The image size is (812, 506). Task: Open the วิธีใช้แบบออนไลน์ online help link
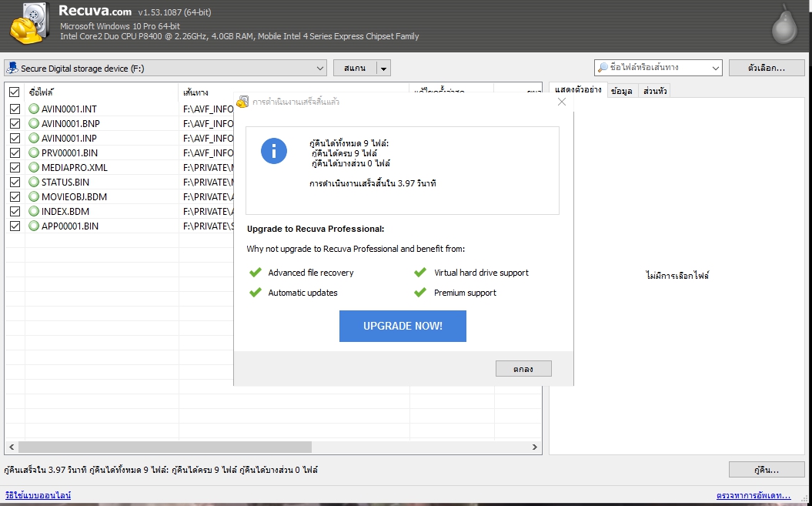(x=38, y=495)
